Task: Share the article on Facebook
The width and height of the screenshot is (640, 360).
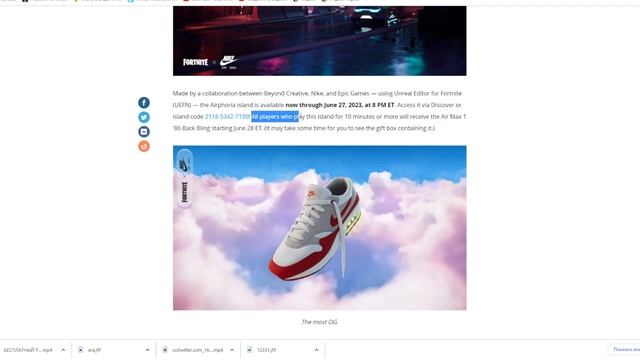Action: click(x=144, y=102)
